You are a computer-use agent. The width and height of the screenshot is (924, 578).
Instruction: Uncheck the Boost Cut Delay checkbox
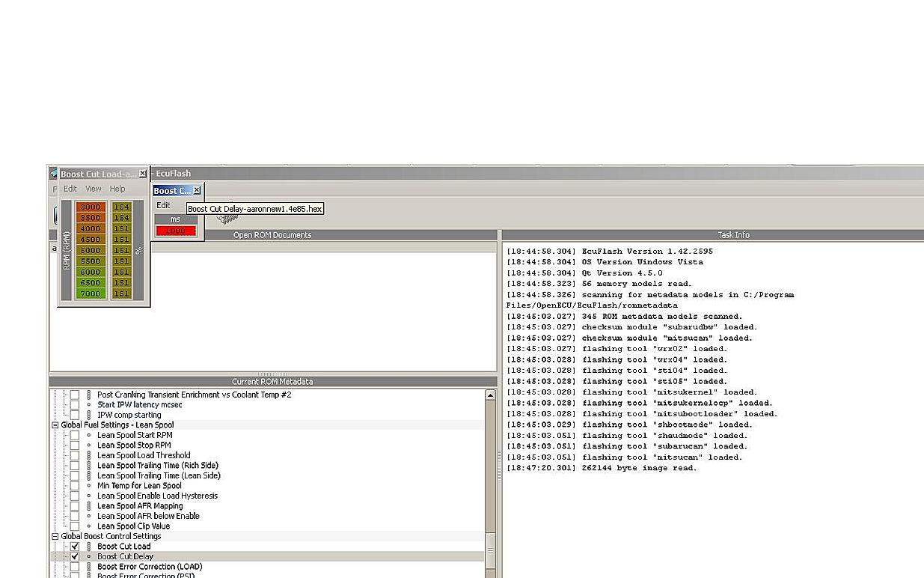(75, 556)
